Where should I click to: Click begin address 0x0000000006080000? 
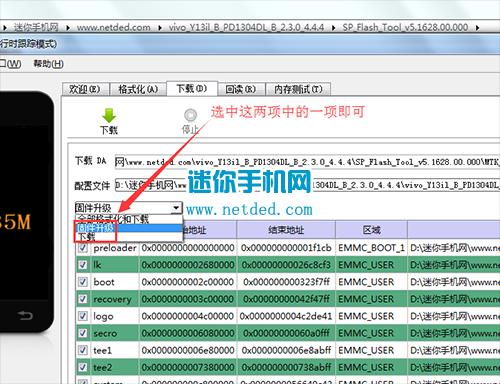[x=188, y=333]
